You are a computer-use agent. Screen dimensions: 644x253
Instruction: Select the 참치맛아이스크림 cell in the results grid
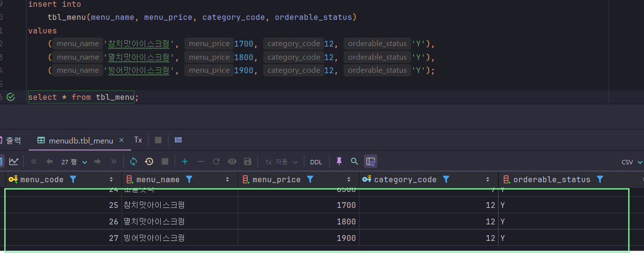[x=180, y=205]
